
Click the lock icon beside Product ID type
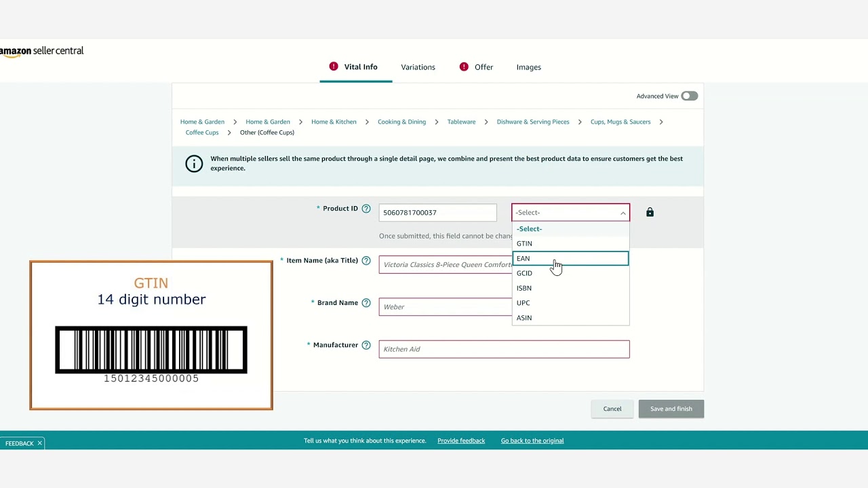[650, 212]
